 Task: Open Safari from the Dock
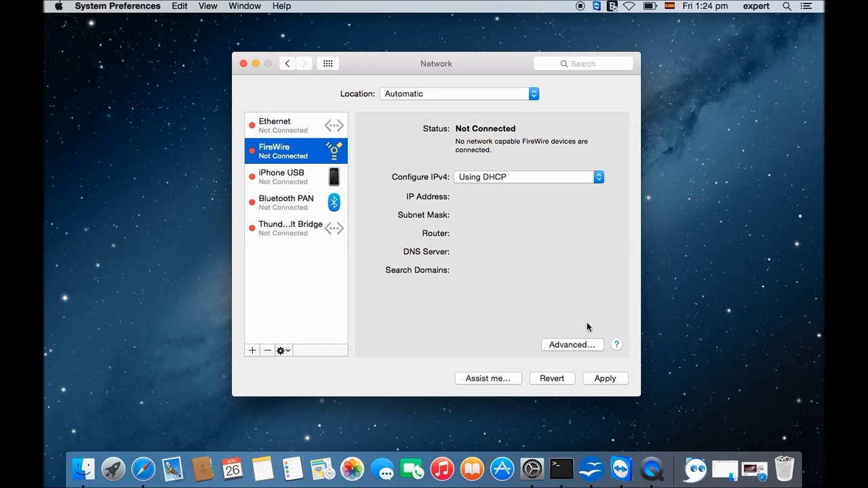pyautogui.click(x=143, y=468)
